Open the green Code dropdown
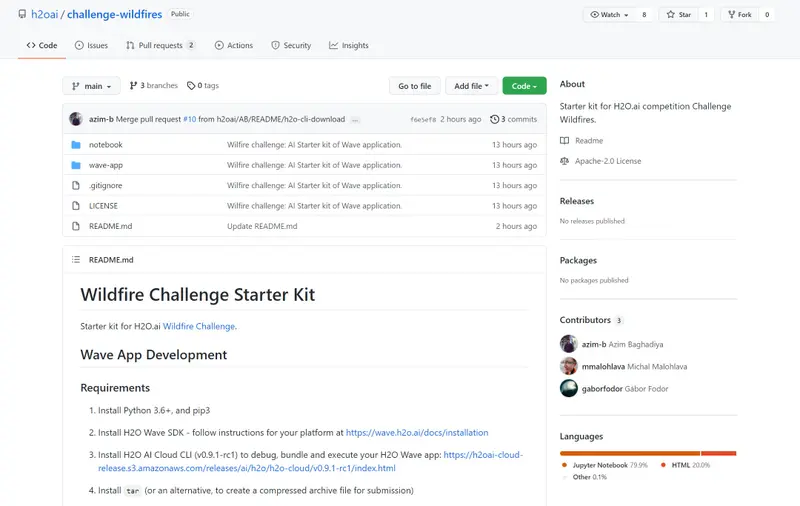800x506 pixels. point(524,86)
